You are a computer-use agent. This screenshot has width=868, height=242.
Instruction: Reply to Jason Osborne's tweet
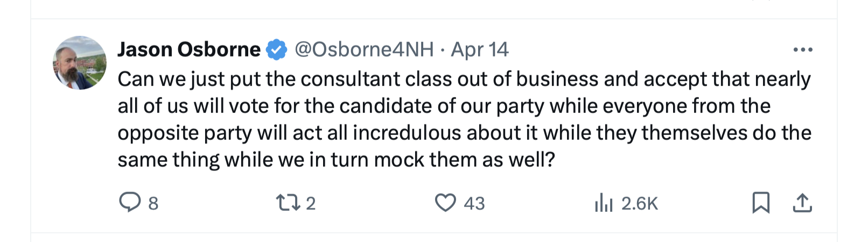[x=130, y=203]
